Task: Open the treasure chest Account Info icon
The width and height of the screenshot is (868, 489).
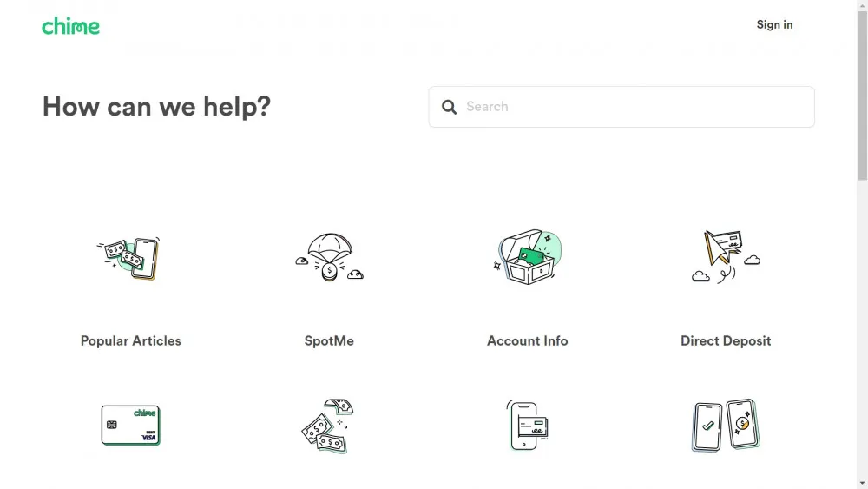Action: (528, 257)
